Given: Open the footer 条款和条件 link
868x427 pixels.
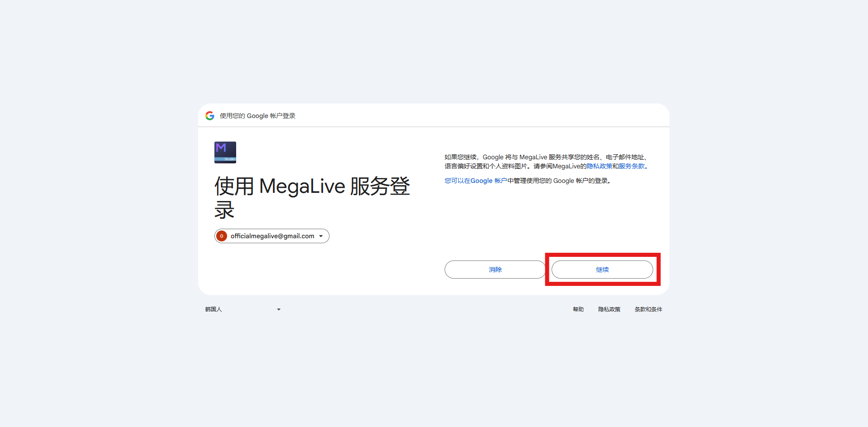Looking at the screenshot, I should 648,309.
